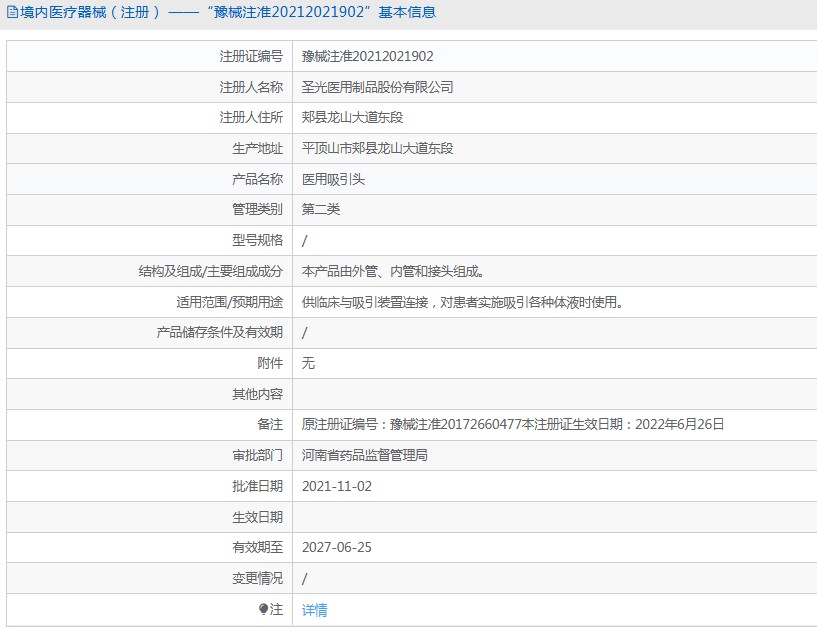Click the lightbulb icon beside 注
The height and width of the screenshot is (633, 817).
point(263,609)
